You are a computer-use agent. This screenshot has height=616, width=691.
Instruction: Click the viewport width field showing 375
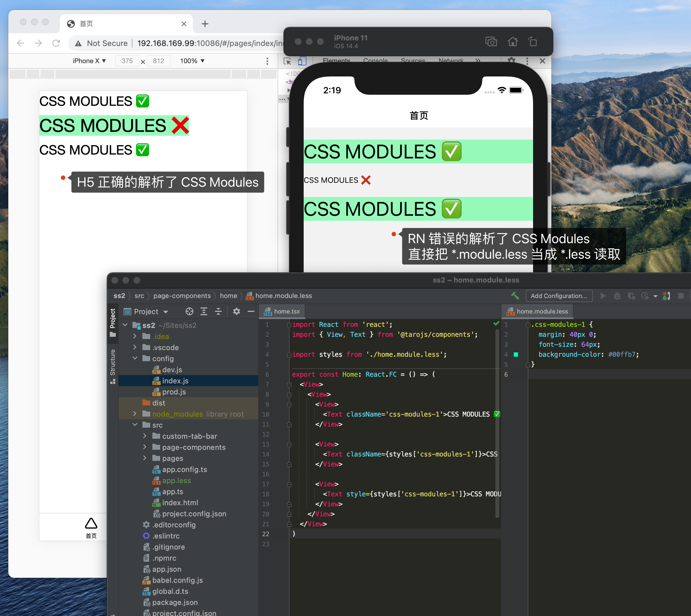tap(127, 61)
